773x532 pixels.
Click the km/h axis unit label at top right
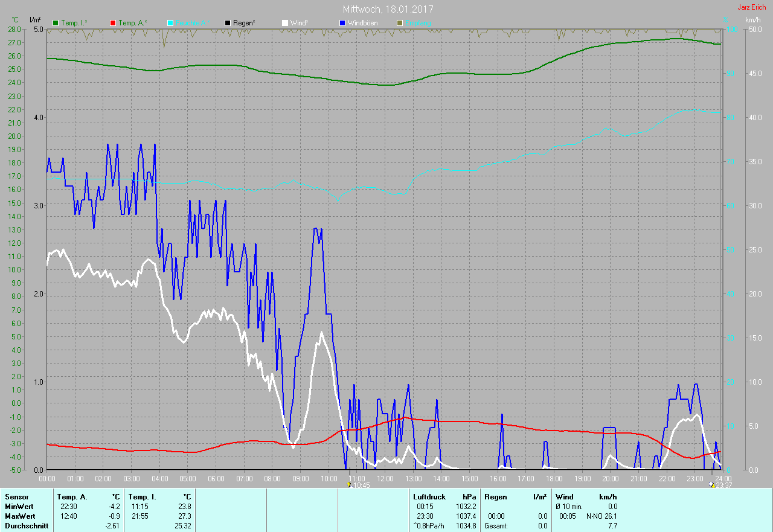pyautogui.click(x=752, y=20)
